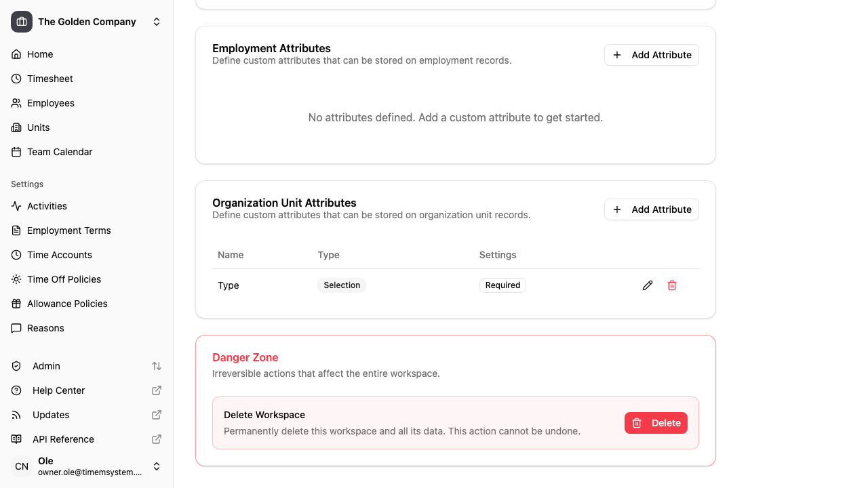Image resolution: width=868 pixels, height=488 pixels.
Task: Click the edit pencil for the Type attribute
Action: tap(648, 285)
